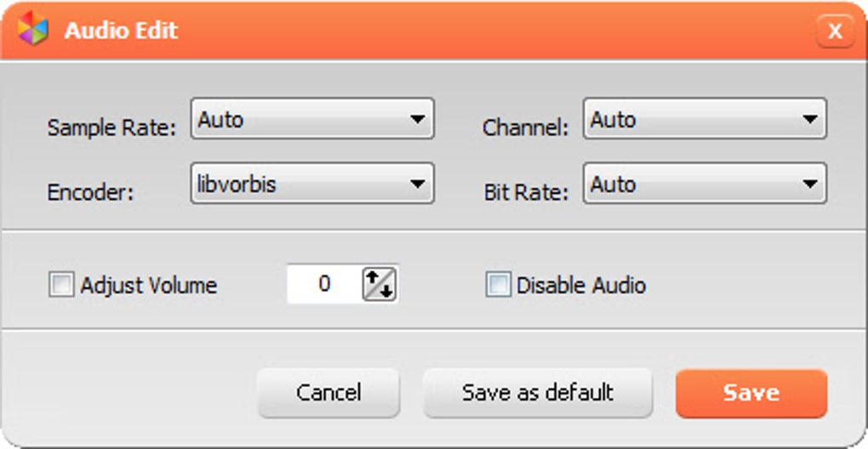Expand the Channel dropdown list

click(705, 118)
